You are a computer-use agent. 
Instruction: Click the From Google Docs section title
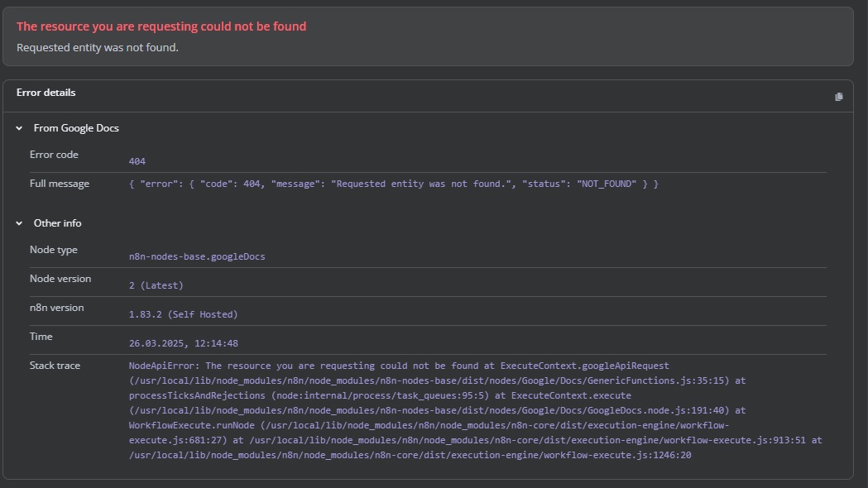click(76, 128)
